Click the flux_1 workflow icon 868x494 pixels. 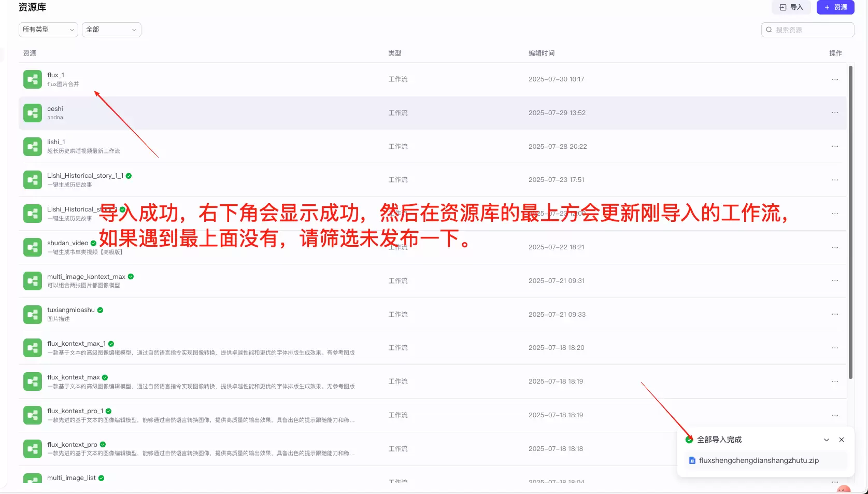(33, 79)
